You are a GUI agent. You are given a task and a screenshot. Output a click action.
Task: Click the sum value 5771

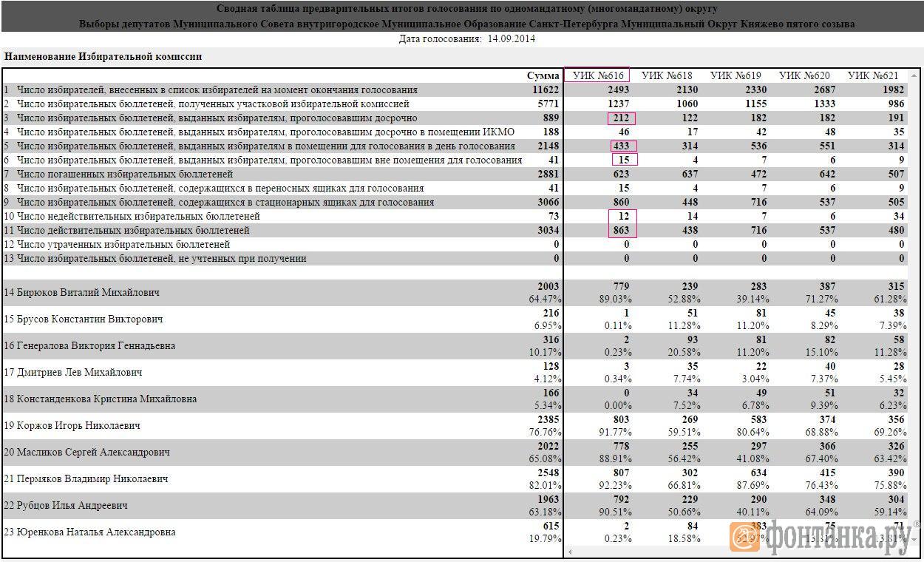pos(548,104)
